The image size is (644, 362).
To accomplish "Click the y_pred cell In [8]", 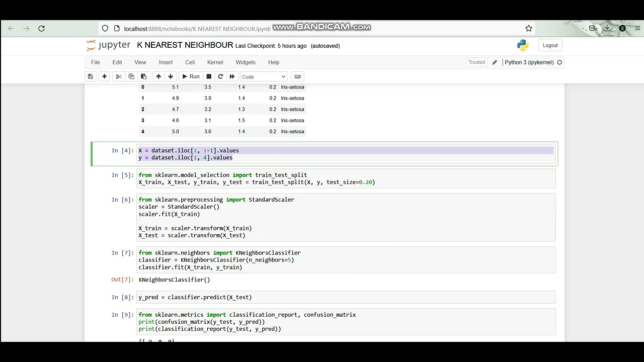I will coord(346,297).
